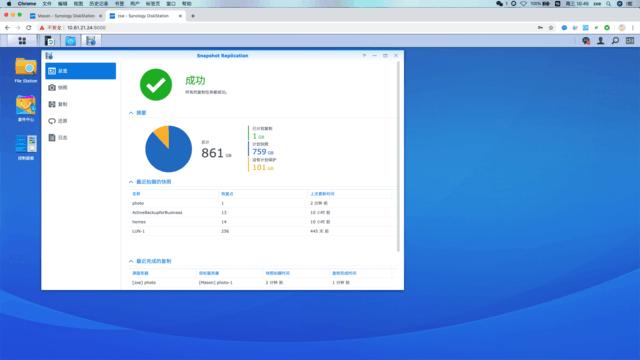Viewport: 640px width, 360px height.
Task: Click the orange slice of pie chart
Action: (163, 135)
